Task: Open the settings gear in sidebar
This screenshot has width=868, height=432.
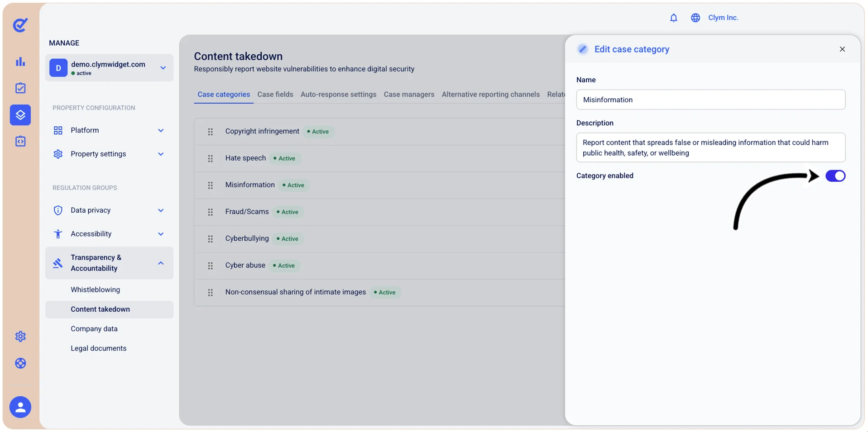Action: pyautogui.click(x=20, y=337)
